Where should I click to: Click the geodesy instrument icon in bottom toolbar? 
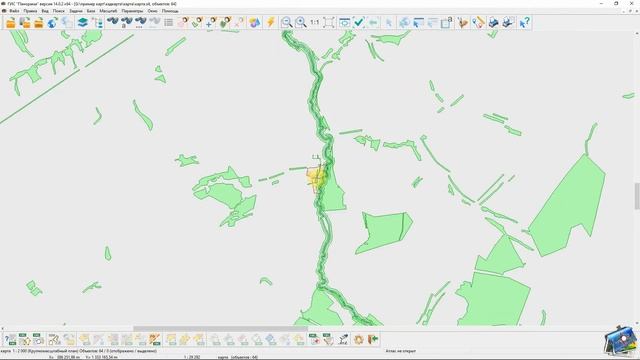[343, 339]
